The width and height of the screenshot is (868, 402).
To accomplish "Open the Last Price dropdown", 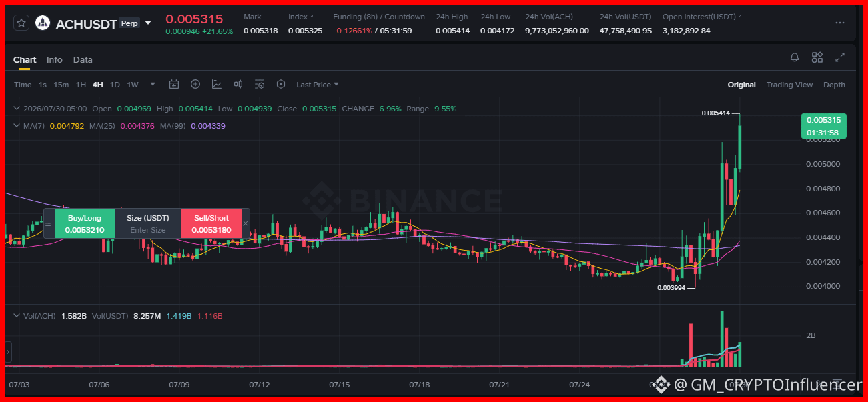I will click(318, 85).
